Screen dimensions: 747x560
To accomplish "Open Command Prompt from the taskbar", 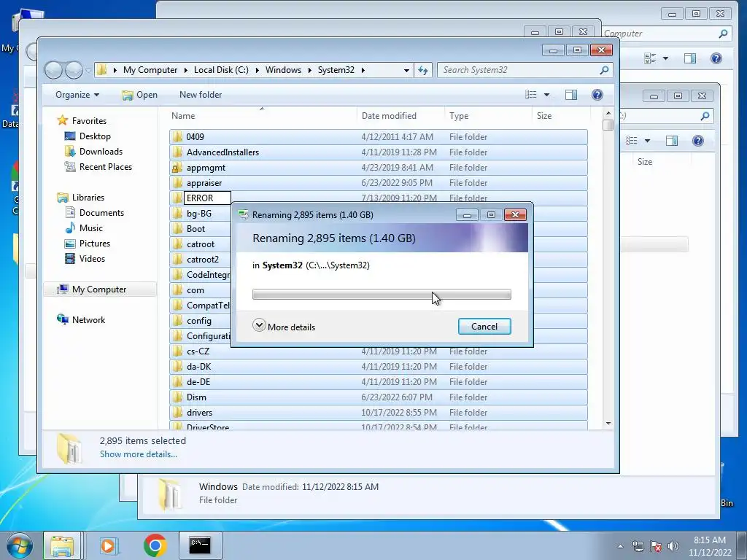I will point(200,545).
